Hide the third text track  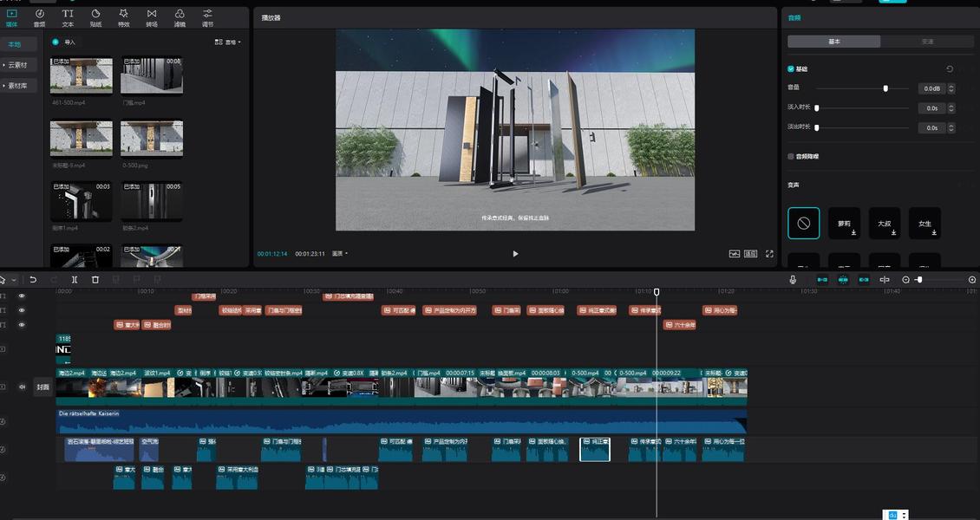point(22,325)
